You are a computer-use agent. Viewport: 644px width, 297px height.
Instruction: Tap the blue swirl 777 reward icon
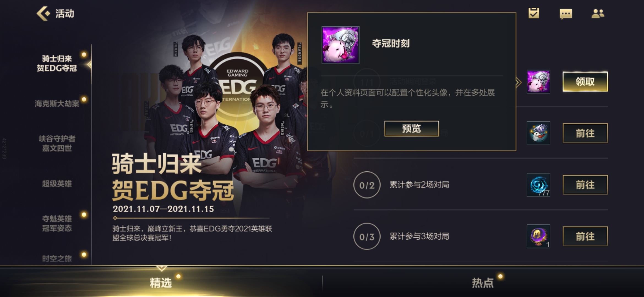(538, 185)
